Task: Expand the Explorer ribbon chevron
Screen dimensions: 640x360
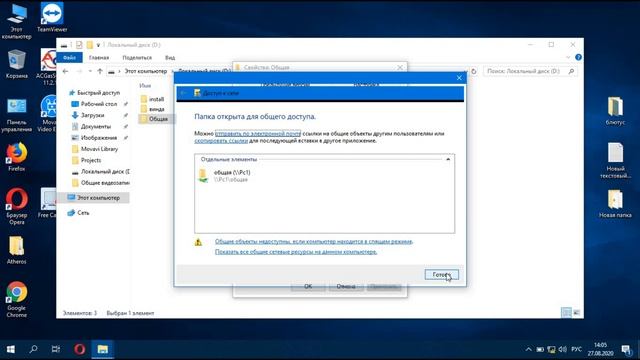Action: (568, 58)
